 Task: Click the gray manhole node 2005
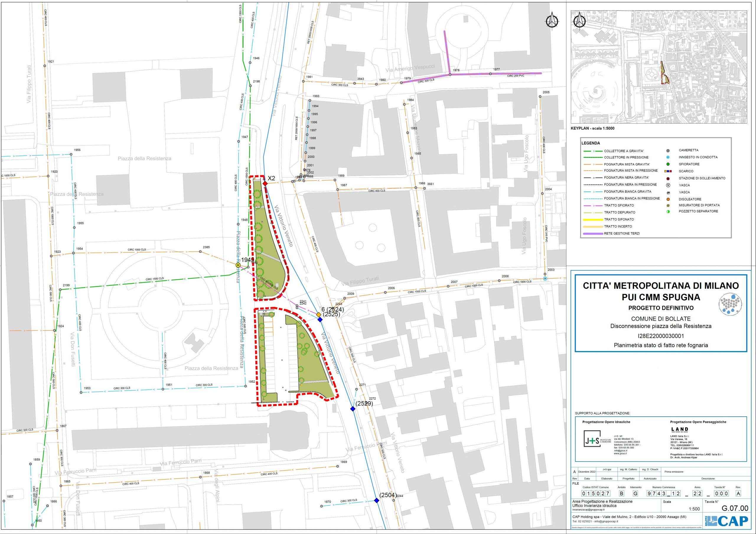pos(540,97)
